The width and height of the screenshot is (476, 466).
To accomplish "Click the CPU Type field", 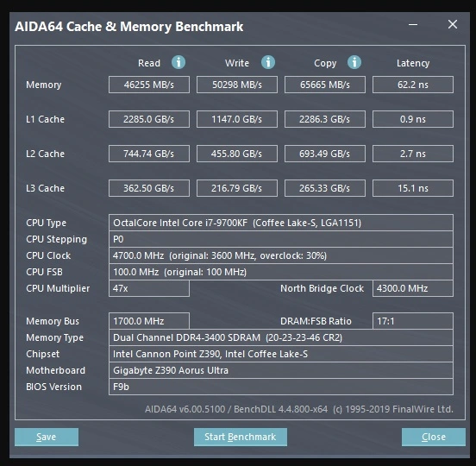I will click(281, 223).
